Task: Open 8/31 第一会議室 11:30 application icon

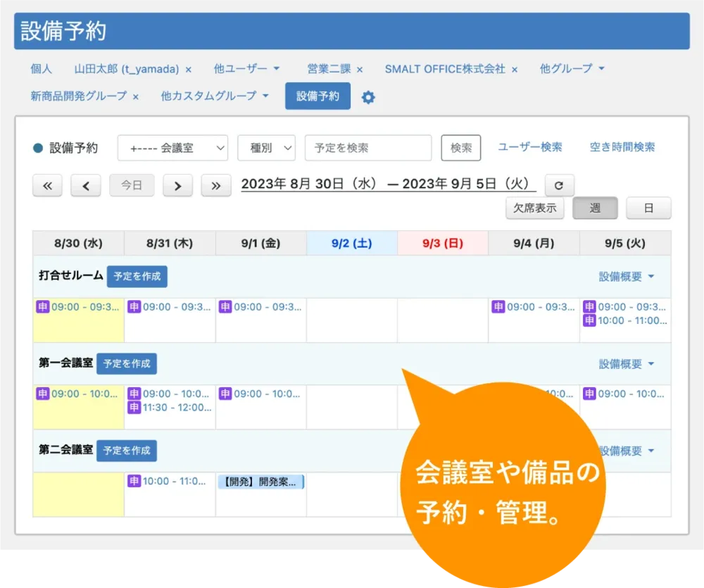Action: 134,408
